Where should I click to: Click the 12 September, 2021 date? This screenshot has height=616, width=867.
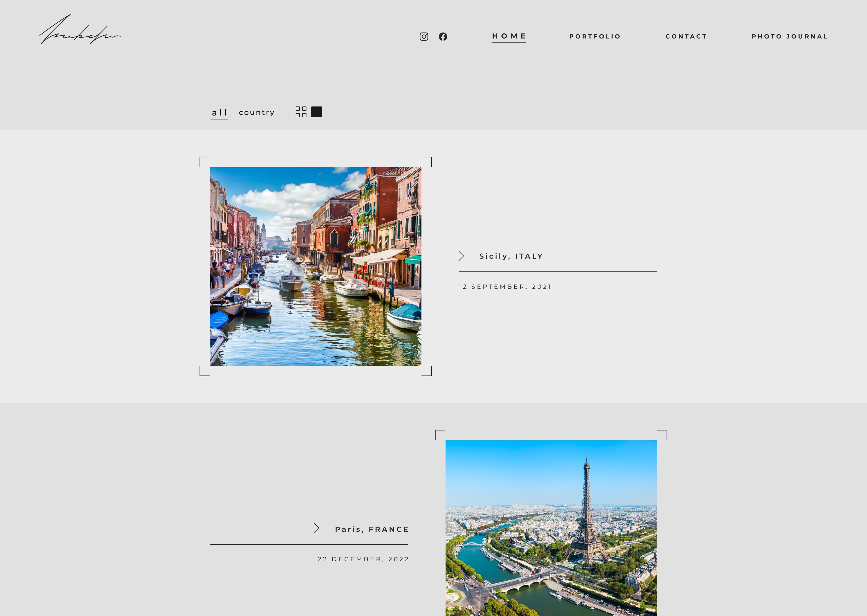(505, 287)
